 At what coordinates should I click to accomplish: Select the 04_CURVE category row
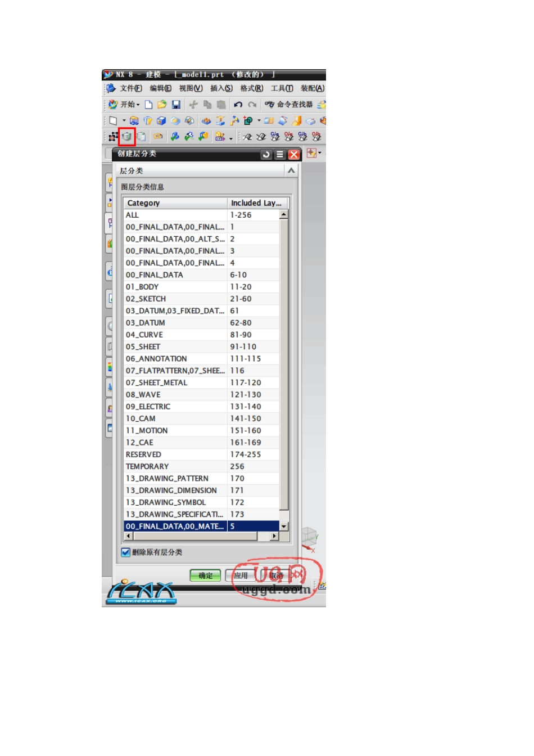coord(202,335)
